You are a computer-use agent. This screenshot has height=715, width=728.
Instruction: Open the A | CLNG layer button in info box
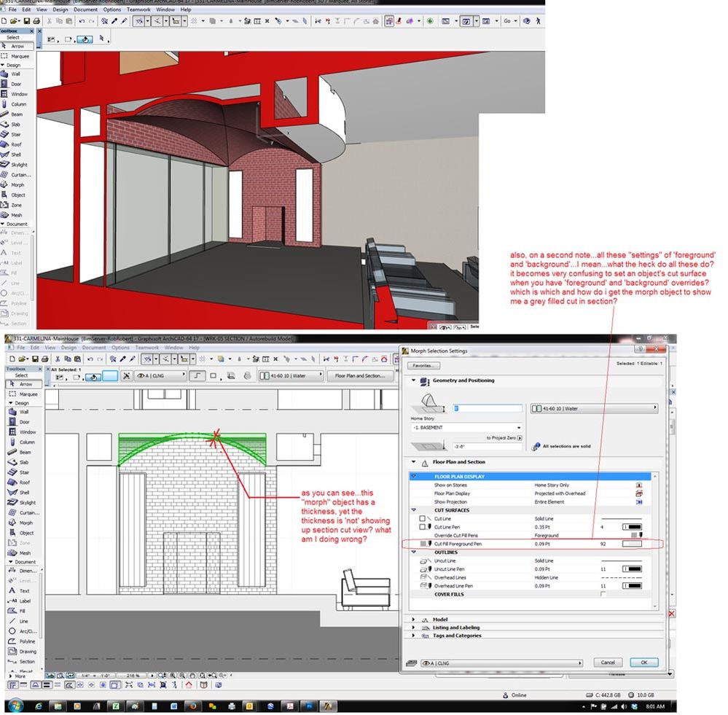(160, 375)
